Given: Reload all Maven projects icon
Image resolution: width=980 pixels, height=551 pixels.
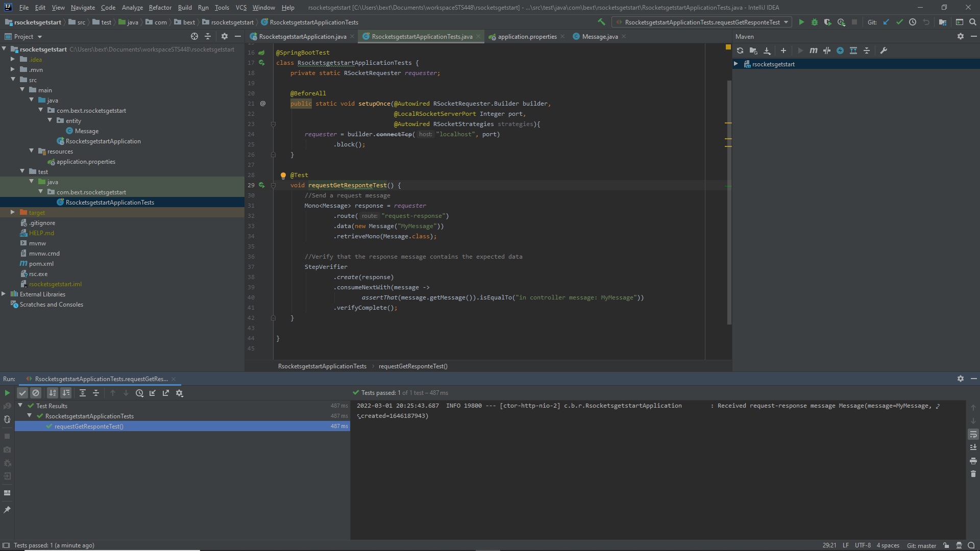Looking at the screenshot, I should (740, 51).
